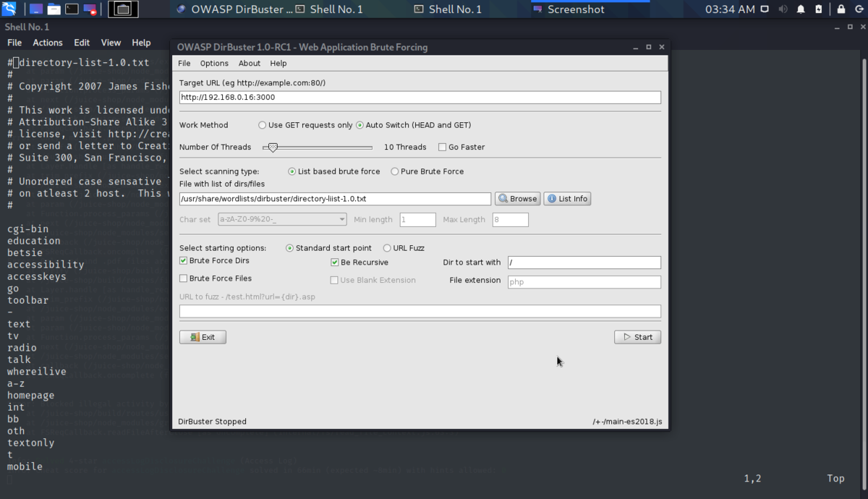Toggle Use Blank Extension checkbox

tap(335, 281)
